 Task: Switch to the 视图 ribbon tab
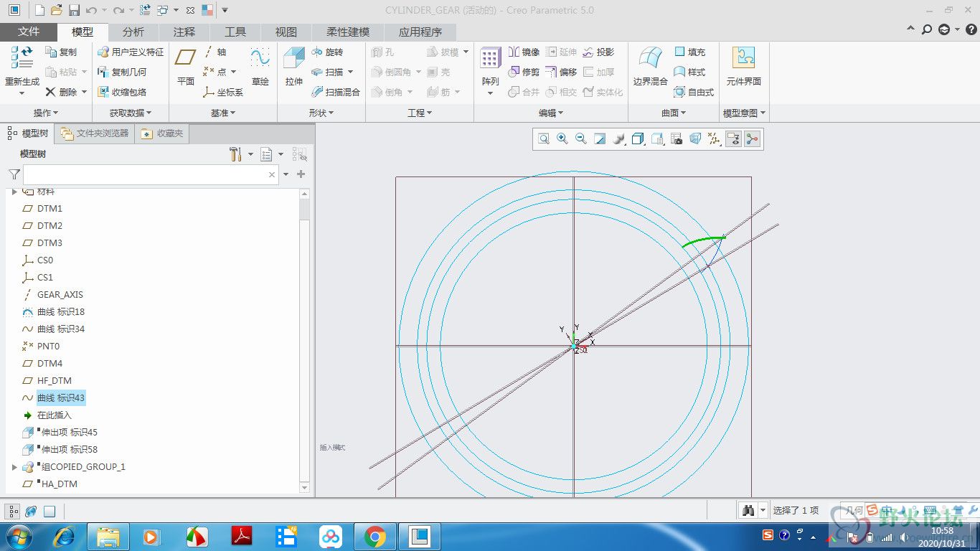click(286, 32)
